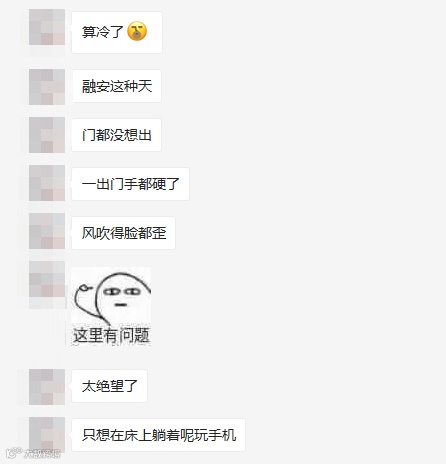Click the avatar beside "算冷了" message
The image size is (446, 464).
[47, 27]
